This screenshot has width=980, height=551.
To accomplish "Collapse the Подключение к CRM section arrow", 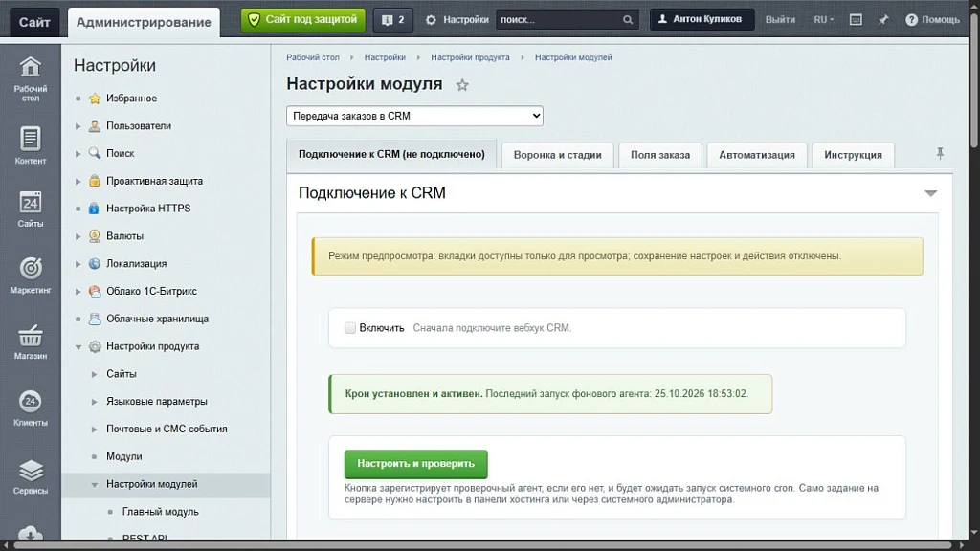I will [930, 193].
